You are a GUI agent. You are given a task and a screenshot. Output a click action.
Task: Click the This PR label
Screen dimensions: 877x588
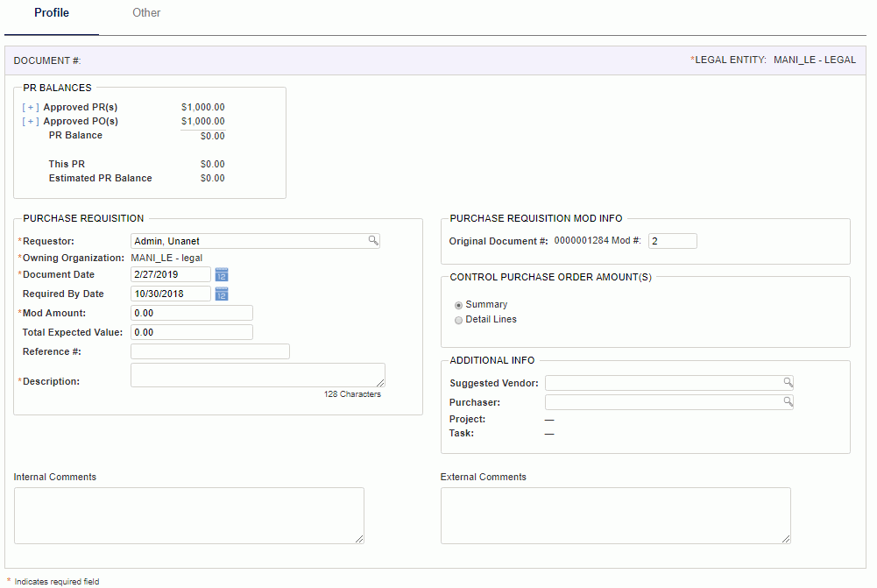(67, 164)
